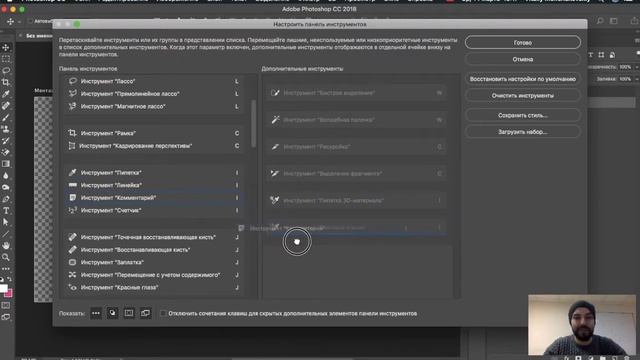The width and height of the screenshot is (640, 360).
Task: Select row Инструмент "Счетчик"
Action: (x=154, y=211)
